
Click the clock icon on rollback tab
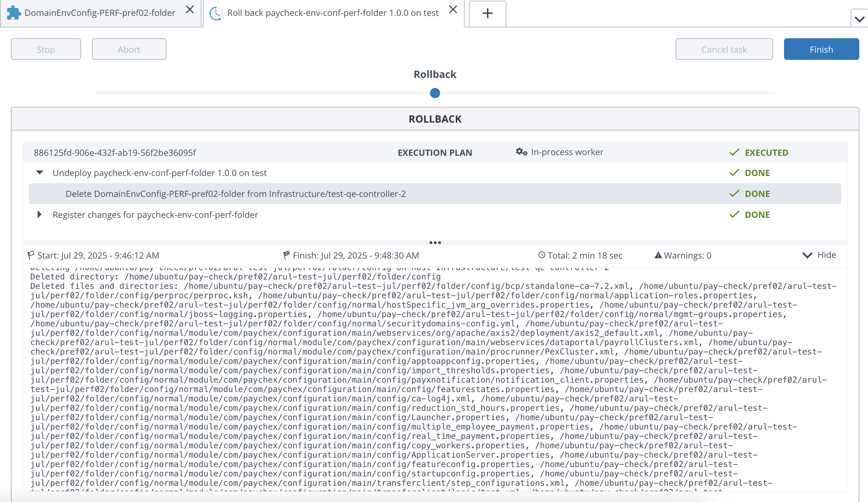point(216,13)
